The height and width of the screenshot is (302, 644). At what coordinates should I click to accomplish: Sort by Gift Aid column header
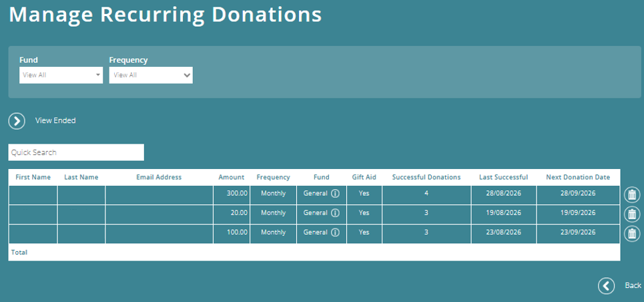[x=364, y=177]
